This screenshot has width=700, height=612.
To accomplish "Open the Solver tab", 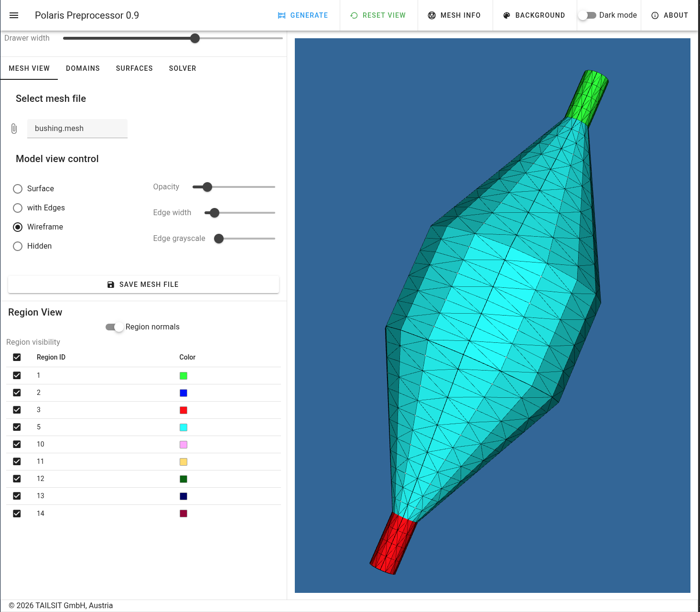I will [x=183, y=68].
